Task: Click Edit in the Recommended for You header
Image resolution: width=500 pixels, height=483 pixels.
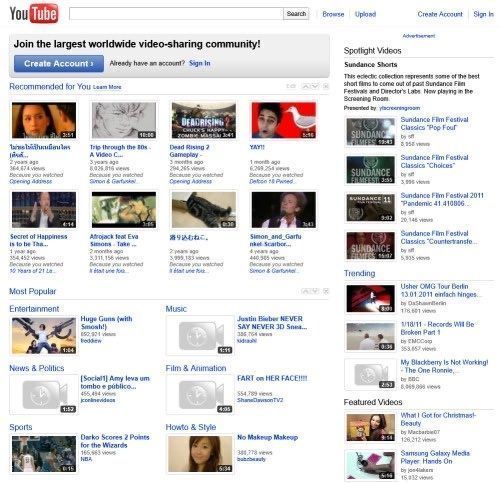Action: click(x=291, y=86)
